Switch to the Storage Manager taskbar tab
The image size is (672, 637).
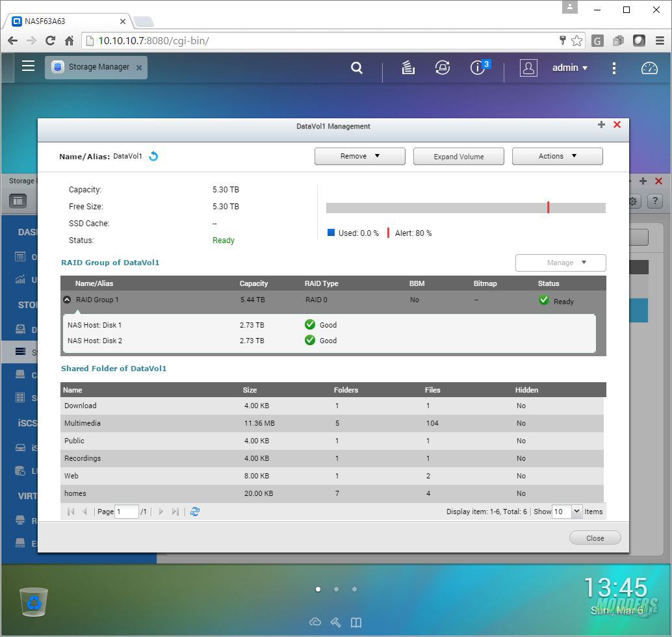pos(96,68)
